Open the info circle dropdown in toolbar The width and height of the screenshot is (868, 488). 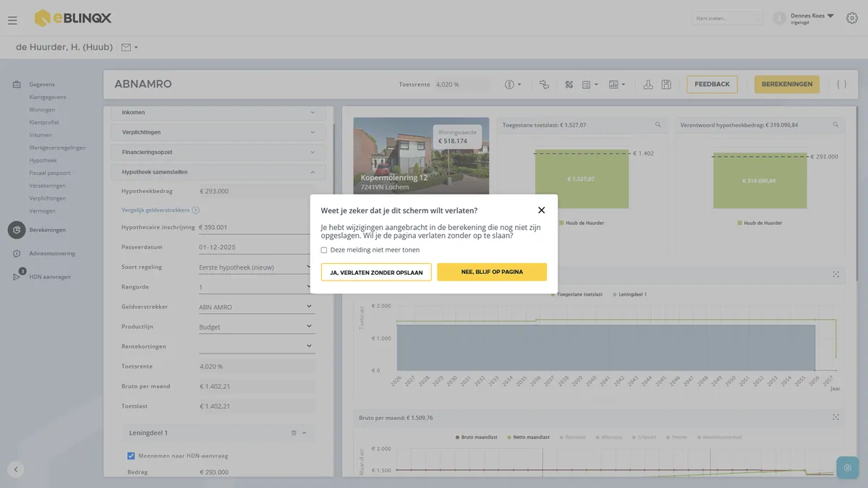tap(513, 85)
